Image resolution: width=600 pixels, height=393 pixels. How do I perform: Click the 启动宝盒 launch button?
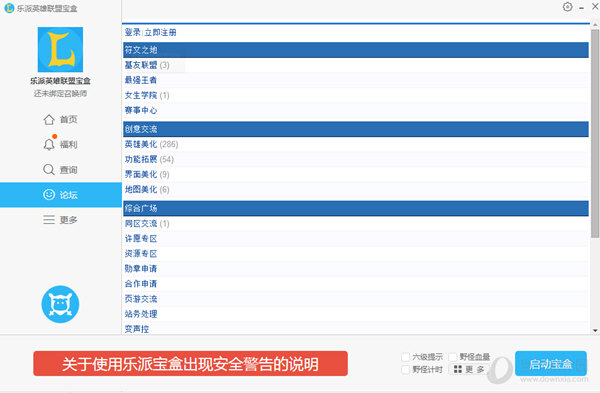tap(551, 364)
